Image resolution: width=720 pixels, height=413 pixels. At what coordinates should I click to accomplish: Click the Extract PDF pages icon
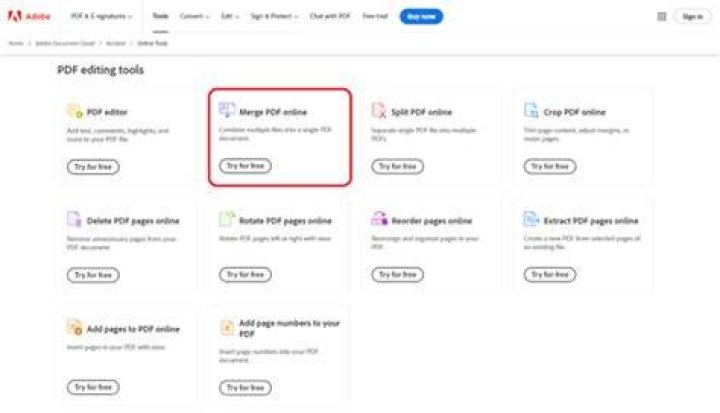click(x=531, y=219)
